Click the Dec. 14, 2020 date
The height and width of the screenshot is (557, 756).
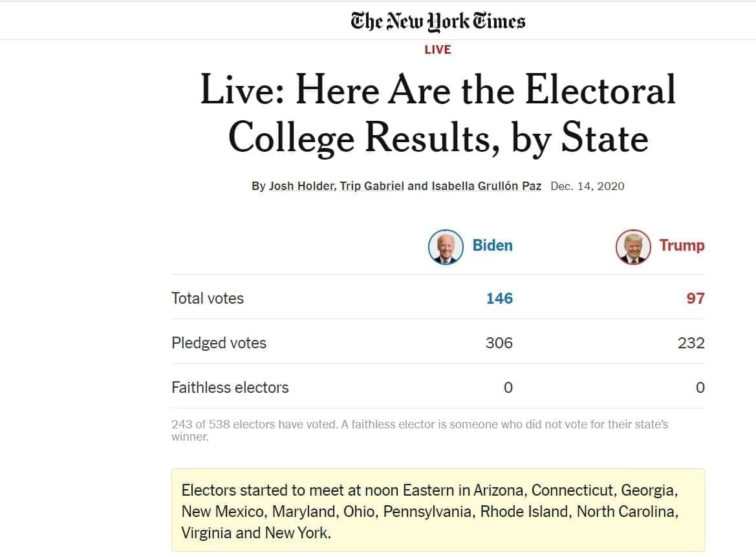[x=587, y=186]
